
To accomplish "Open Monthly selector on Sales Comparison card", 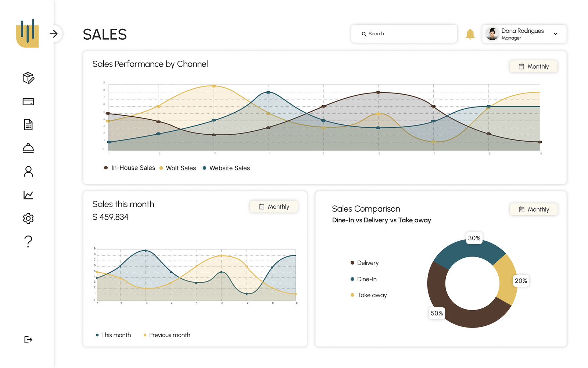I will [534, 209].
